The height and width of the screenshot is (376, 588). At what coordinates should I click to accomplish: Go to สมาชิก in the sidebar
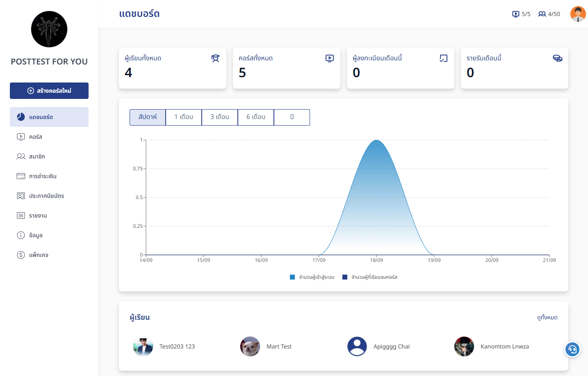49,156
